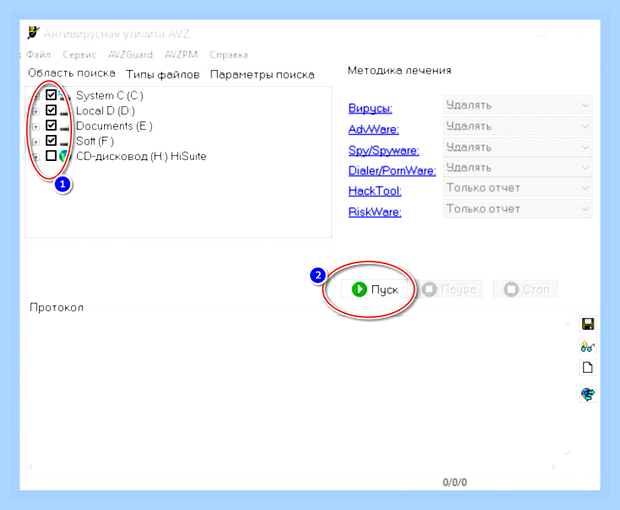This screenshot has height=510, width=620.
Task: Expand the Soft (F:) tree node
Action: pos(36,142)
